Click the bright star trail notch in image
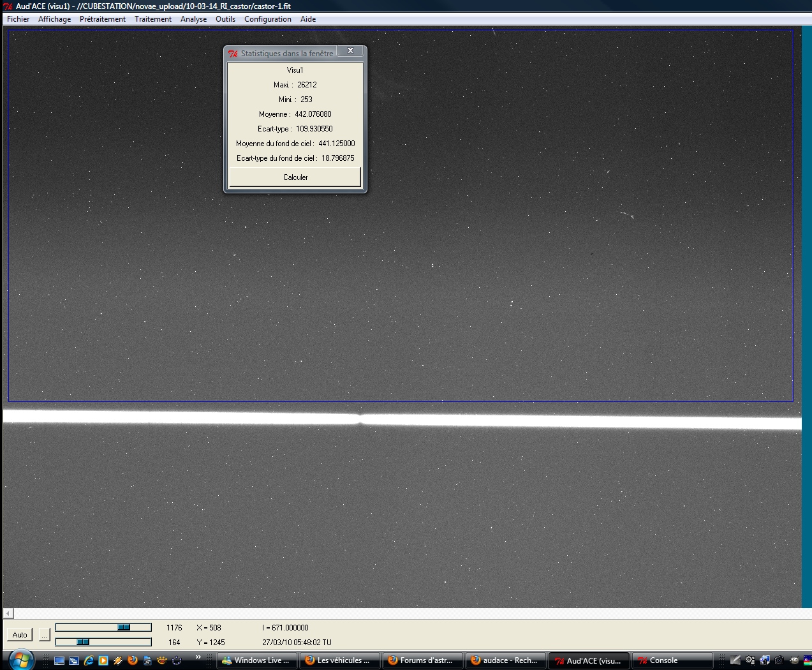The height and width of the screenshot is (670, 812). click(x=360, y=418)
